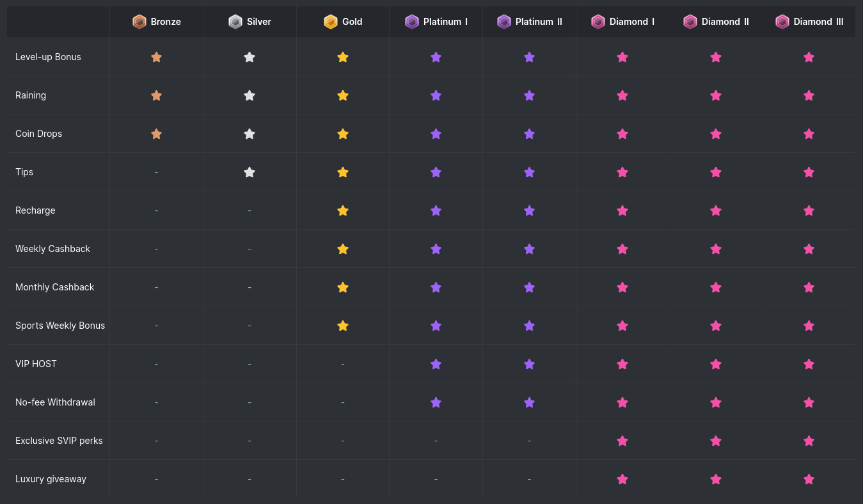Click the Coin Drops row label

tap(38, 134)
